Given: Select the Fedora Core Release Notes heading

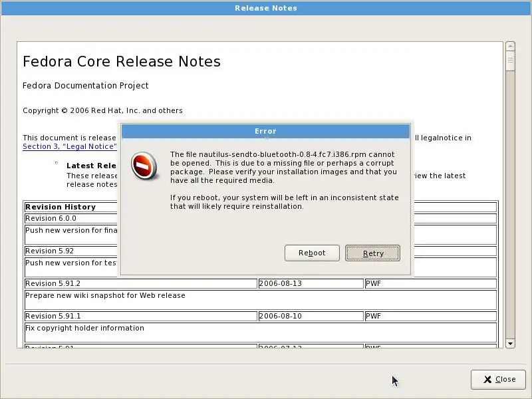Looking at the screenshot, I should [122, 61].
